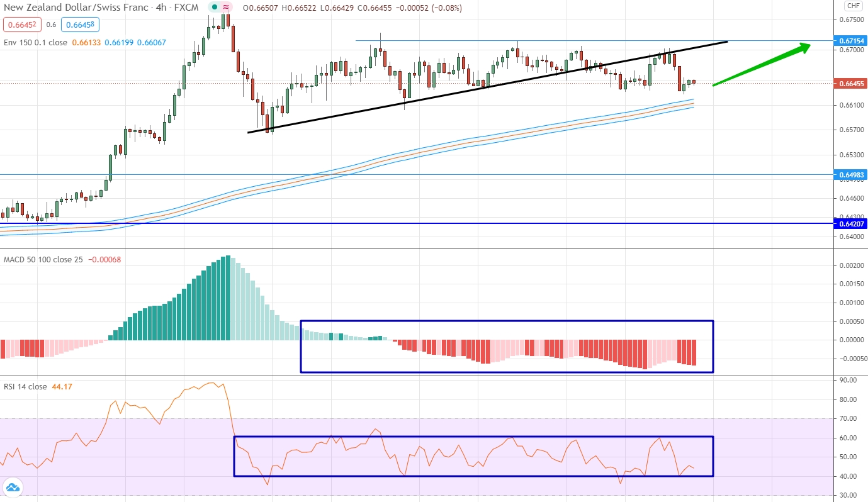Open the CHF currency selector
The image size is (868, 502).
click(x=853, y=6)
